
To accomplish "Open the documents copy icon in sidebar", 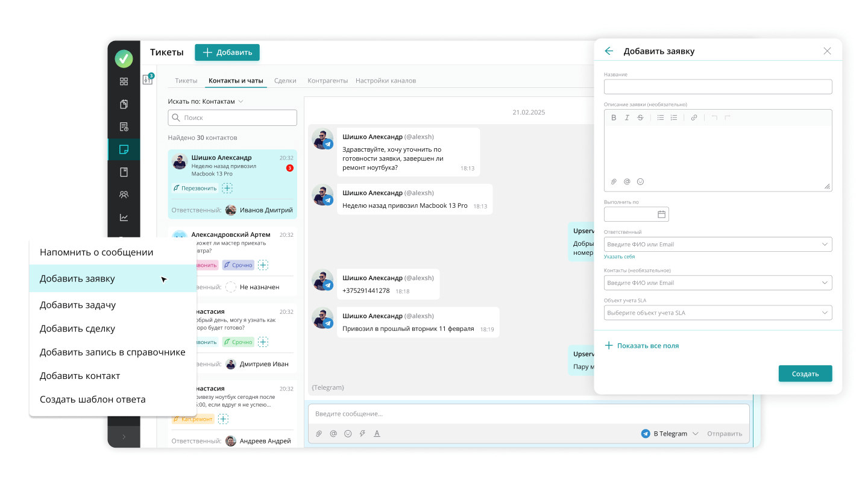I will tap(124, 104).
